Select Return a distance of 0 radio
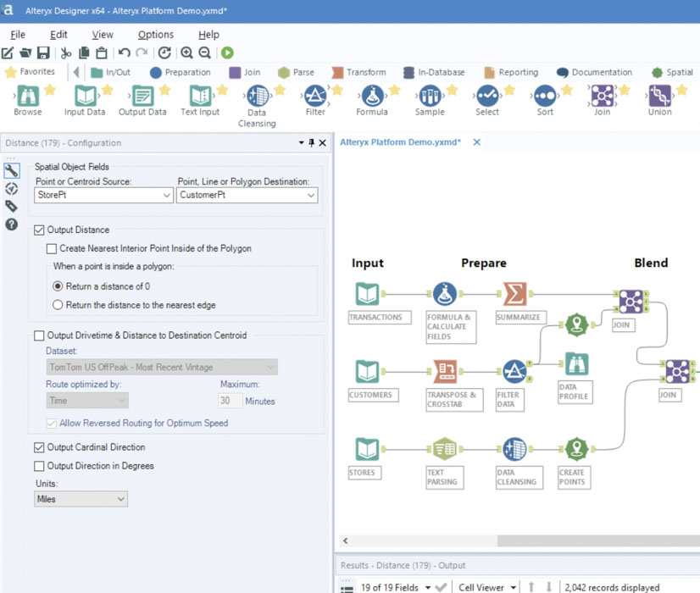 click(58, 286)
